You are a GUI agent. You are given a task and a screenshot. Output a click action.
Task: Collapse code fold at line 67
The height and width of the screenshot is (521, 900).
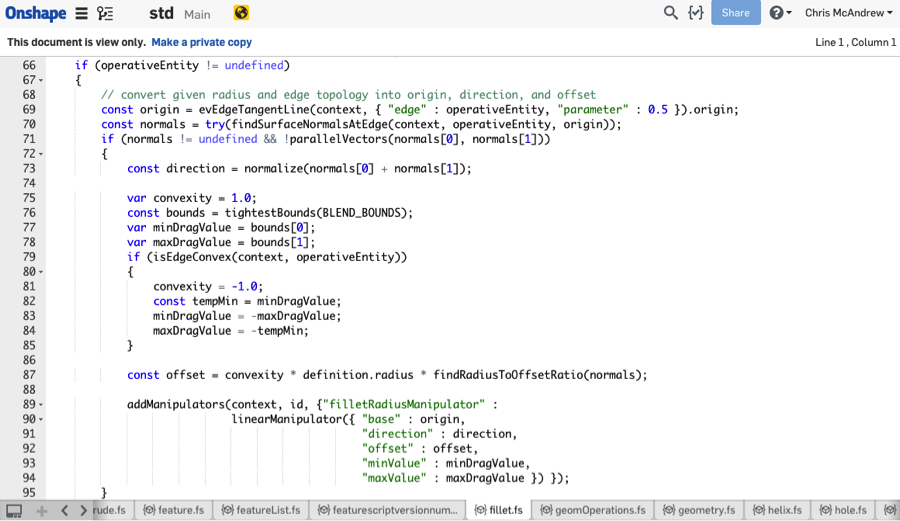coord(41,80)
